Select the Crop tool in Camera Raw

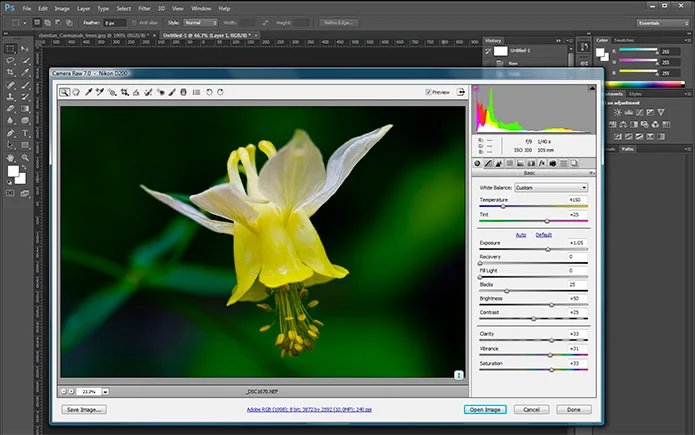124,92
